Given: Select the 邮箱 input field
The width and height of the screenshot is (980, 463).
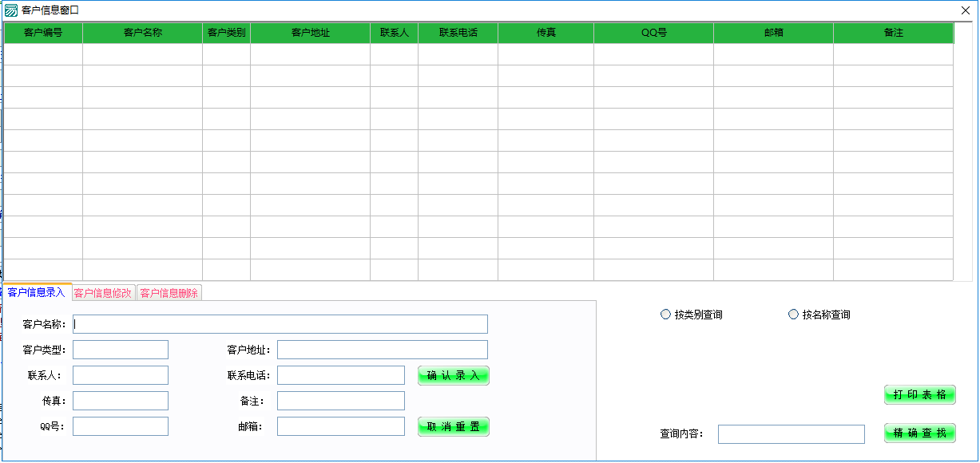Looking at the screenshot, I should (341, 426).
